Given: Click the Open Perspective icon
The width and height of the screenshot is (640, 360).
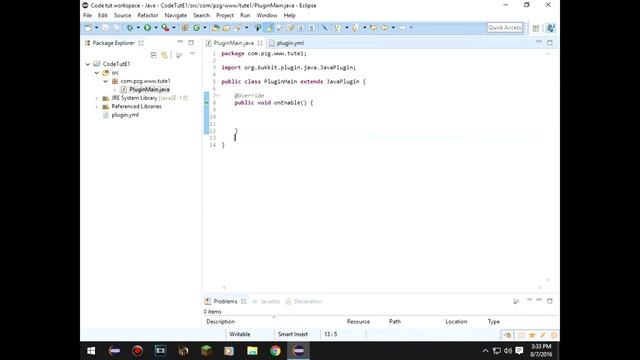Looking at the screenshot, I should tap(536, 28).
